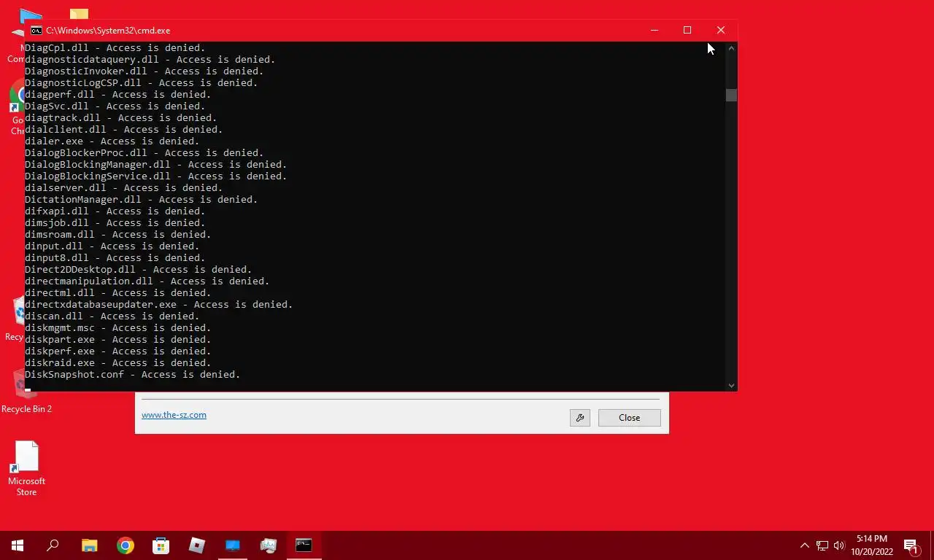Switch to the Command Prompt taskbar button

[x=304, y=545]
